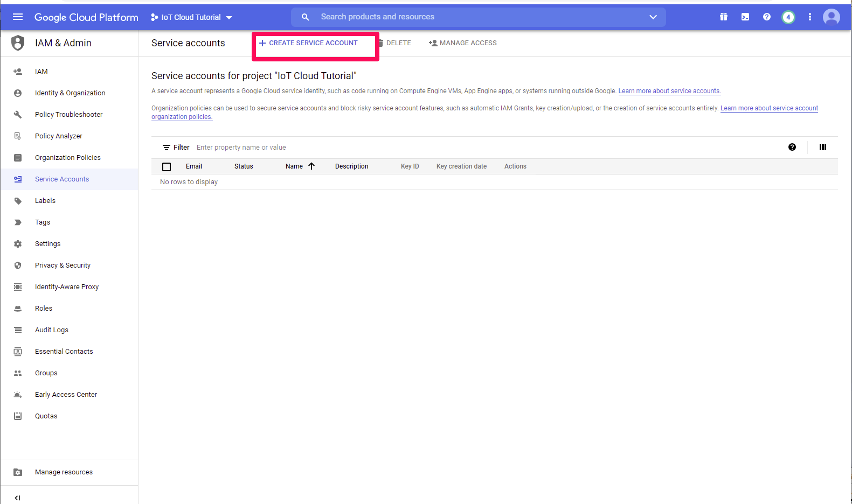Open Early Access Center page
The height and width of the screenshot is (504, 852).
pyautogui.click(x=66, y=395)
